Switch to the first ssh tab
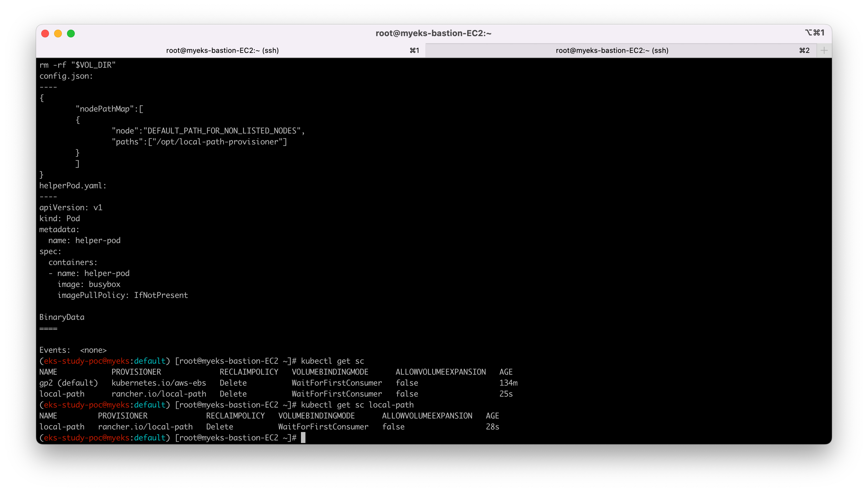 pyautogui.click(x=222, y=50)
